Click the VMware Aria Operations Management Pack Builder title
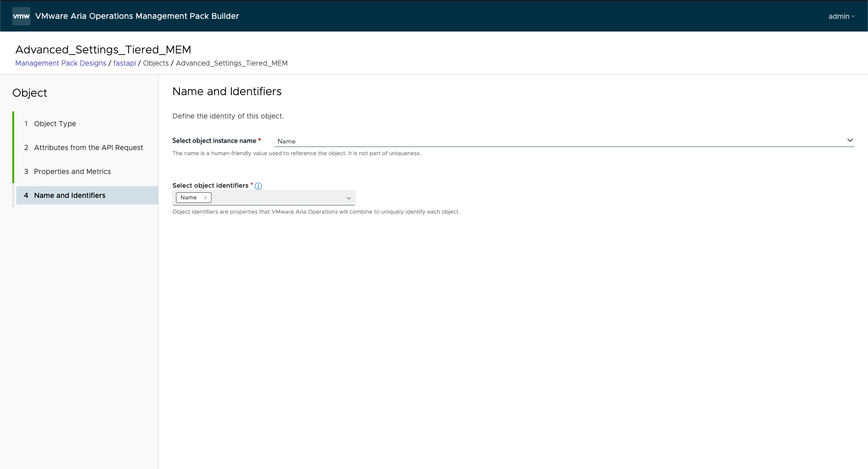 (137, 16)
